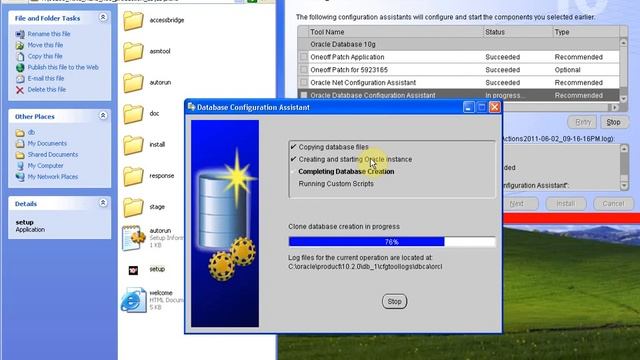Click the db folder icon in Other Places
This screenshot has width=640, height=360.
coord(20,133)
